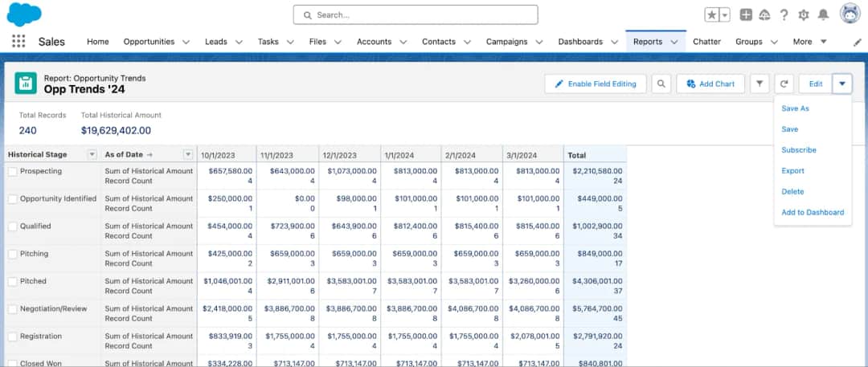Tick the Qualified row checkbox
Screen dimensions: 868x367
(x=12, y=227)
